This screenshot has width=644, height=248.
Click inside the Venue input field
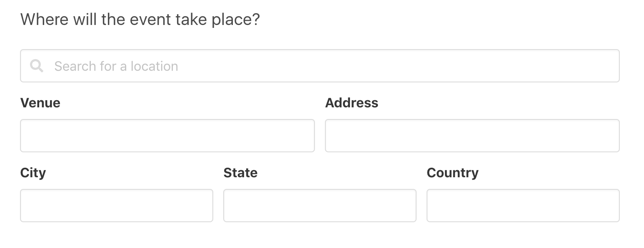[x=167, y=136]
